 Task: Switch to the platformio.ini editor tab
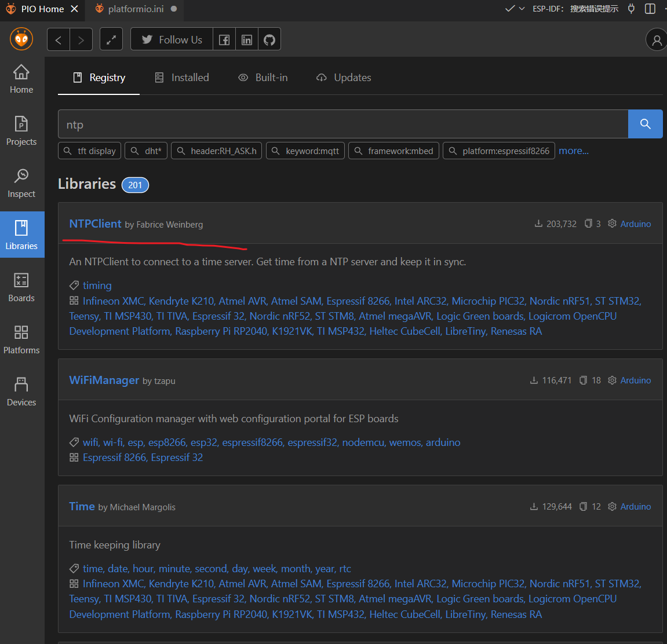(136, 9)
